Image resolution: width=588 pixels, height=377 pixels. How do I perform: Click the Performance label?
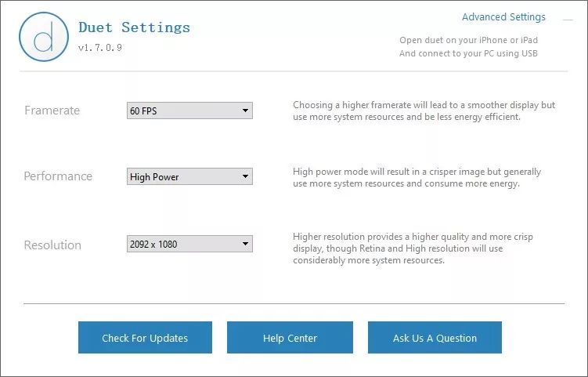[x=58, y=176]
